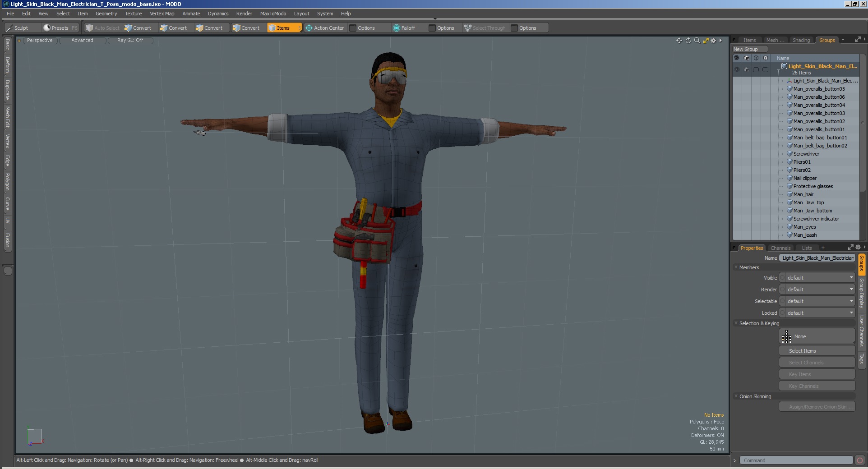
Task: Click the New Group button
Action: pos(750,49)
